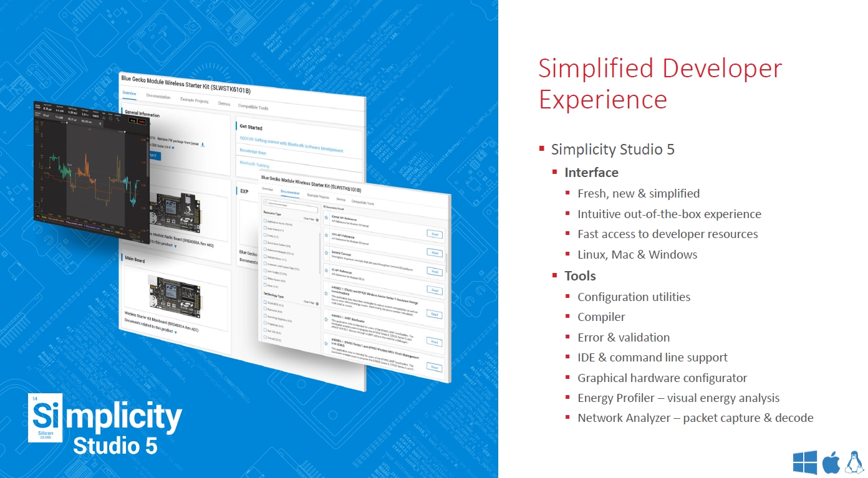Check the Data Sheets filter

[265, 228]
